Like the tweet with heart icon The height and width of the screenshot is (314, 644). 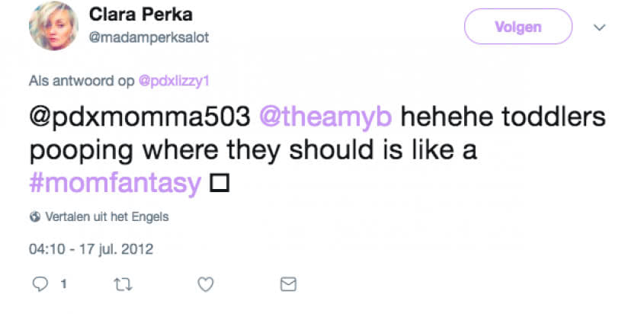[205, 284]
